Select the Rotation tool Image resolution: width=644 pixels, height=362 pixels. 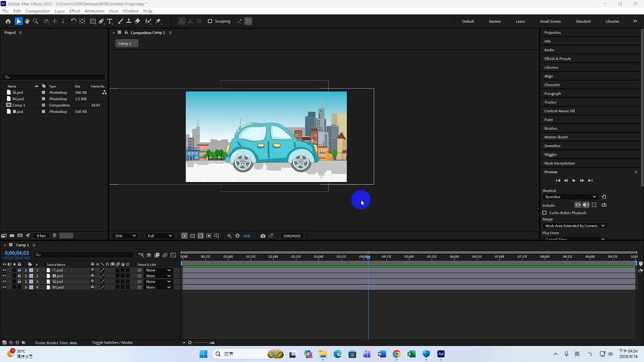[x=73, y=21]
